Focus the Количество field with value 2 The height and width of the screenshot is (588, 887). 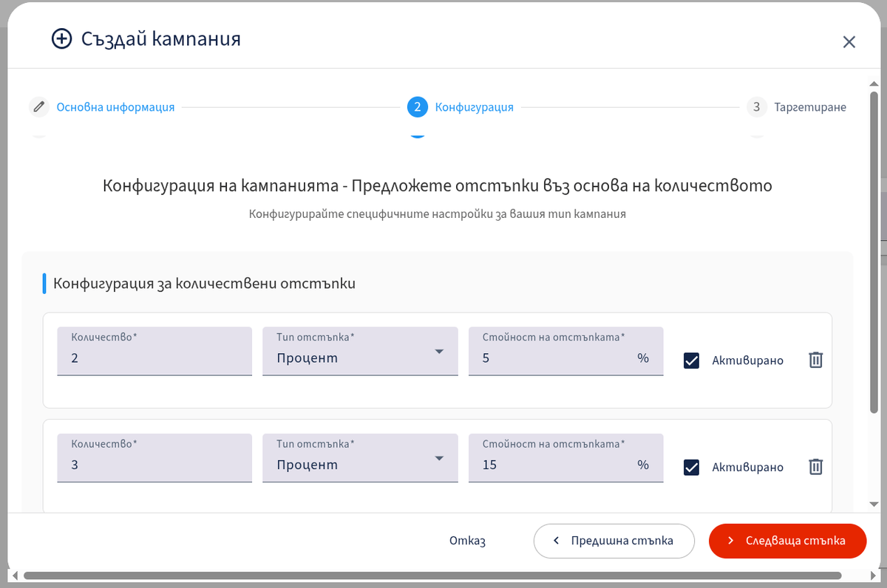pos(154,352)
